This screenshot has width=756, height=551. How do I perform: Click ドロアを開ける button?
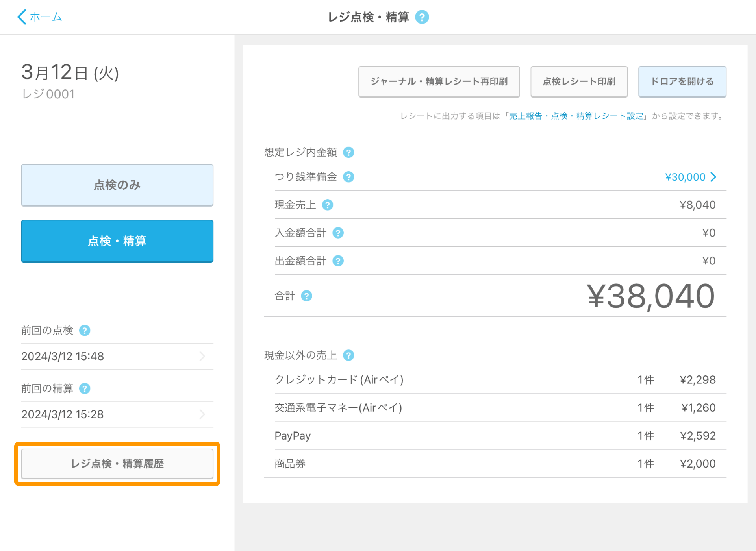pyautogui.click(x=682, y=81)
